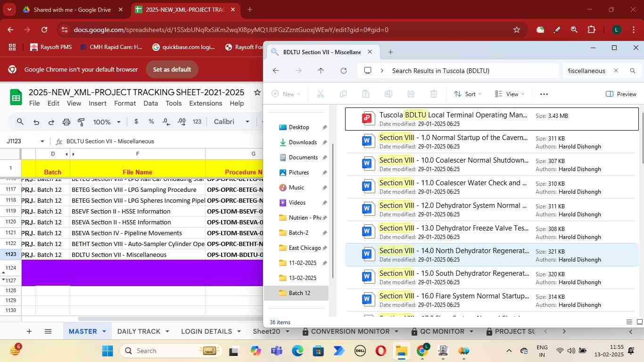644x362 pixels.
Task: Expand the Explorer Sort dropdown
Action: [x=468, y=94]
